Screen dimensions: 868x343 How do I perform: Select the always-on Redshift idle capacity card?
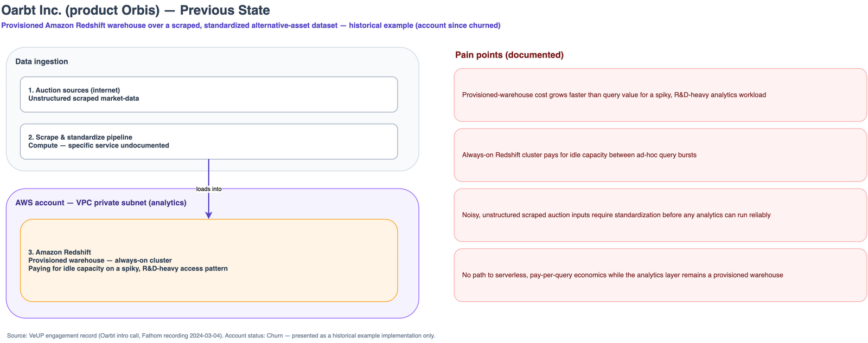(x=660, y=155)
